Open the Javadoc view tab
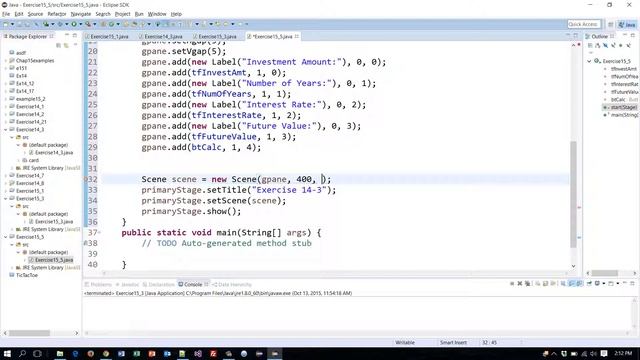This screenshot has width=640, height=360. point(127,284)
